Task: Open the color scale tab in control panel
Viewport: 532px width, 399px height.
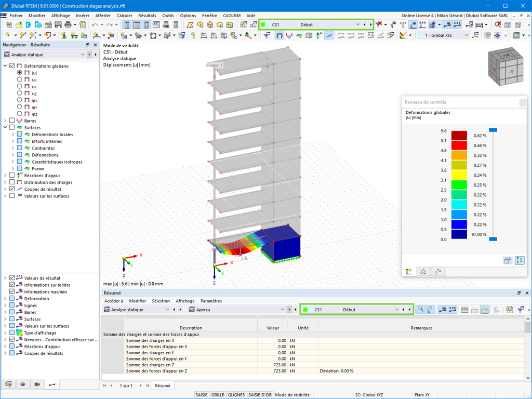Action: pyautogui.click(x=409, y=271)
